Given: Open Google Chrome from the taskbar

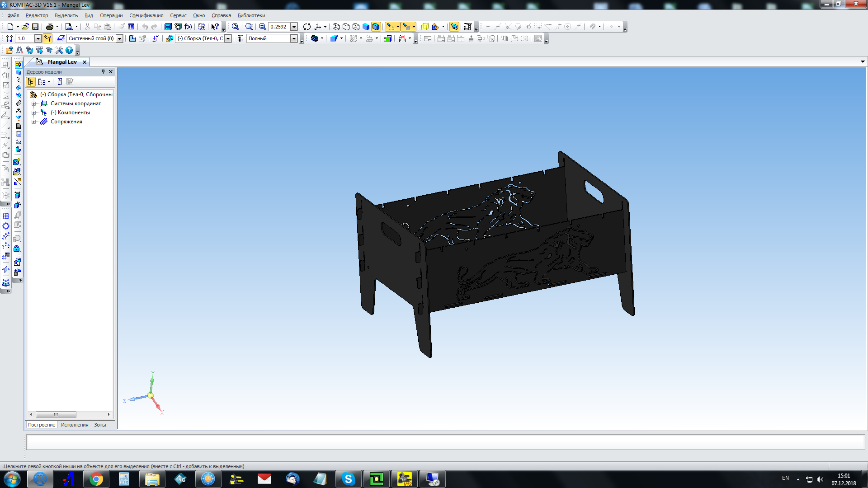Looking at the screenshot, I should click(96, 479).
